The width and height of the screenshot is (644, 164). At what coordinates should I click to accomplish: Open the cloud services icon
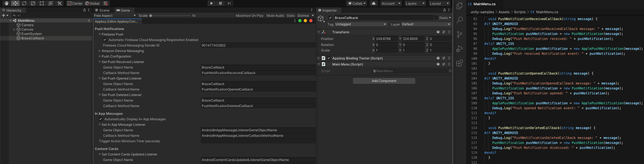tap(374, 3)
